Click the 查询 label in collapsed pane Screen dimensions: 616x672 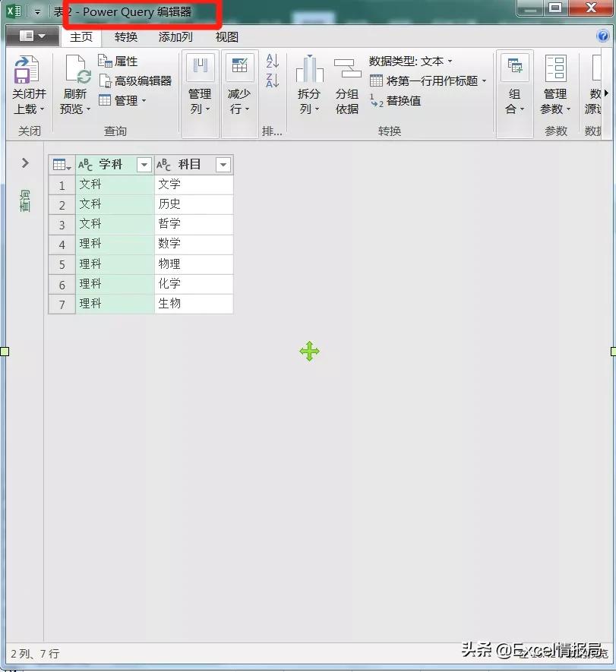click(x=25, y=201)
